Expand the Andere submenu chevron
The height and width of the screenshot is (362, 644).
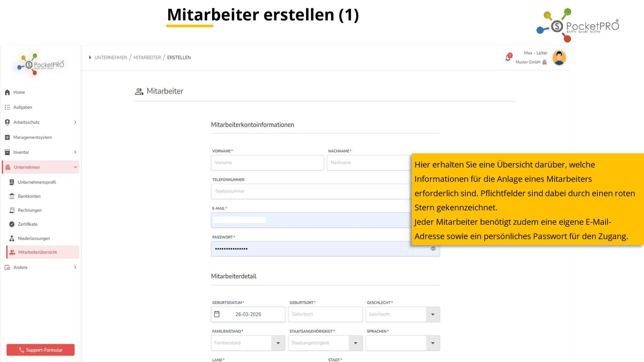(75, 267)
